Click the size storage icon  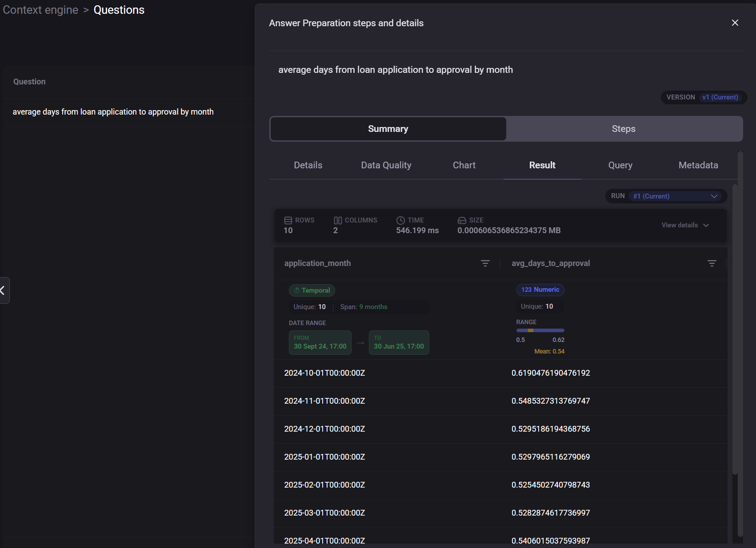tap(462, 220)
